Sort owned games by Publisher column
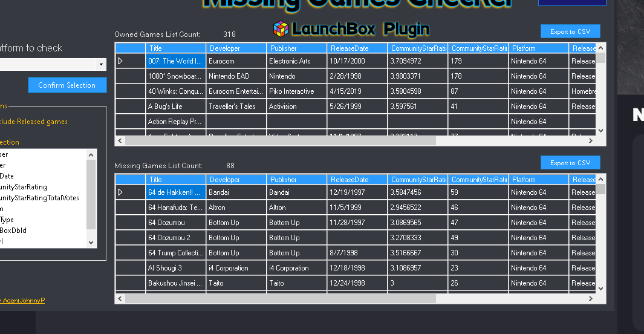The width and height of the screenshot is (644, 334). [x=296, y=48]
